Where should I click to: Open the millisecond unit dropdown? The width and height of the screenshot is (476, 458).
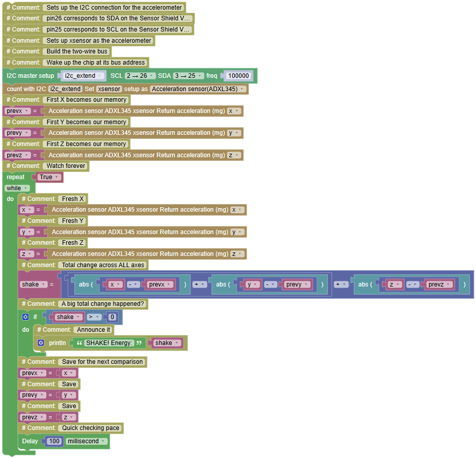(86, 441)
